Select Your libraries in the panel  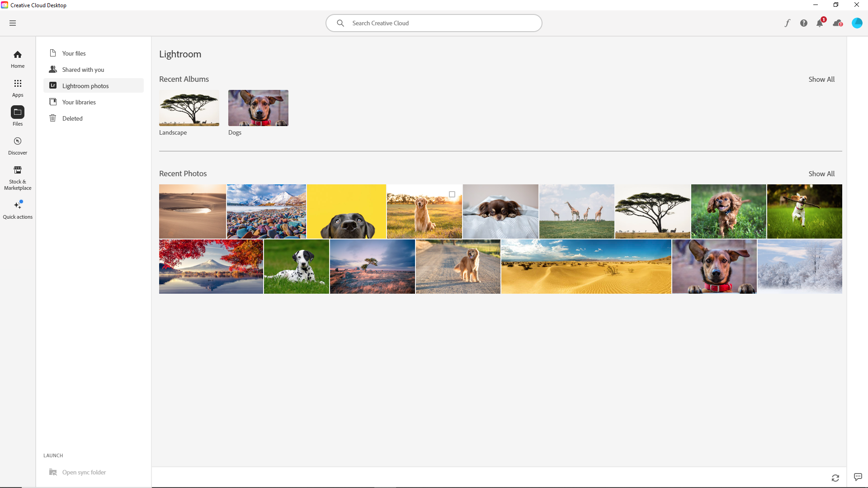[79, 102]
